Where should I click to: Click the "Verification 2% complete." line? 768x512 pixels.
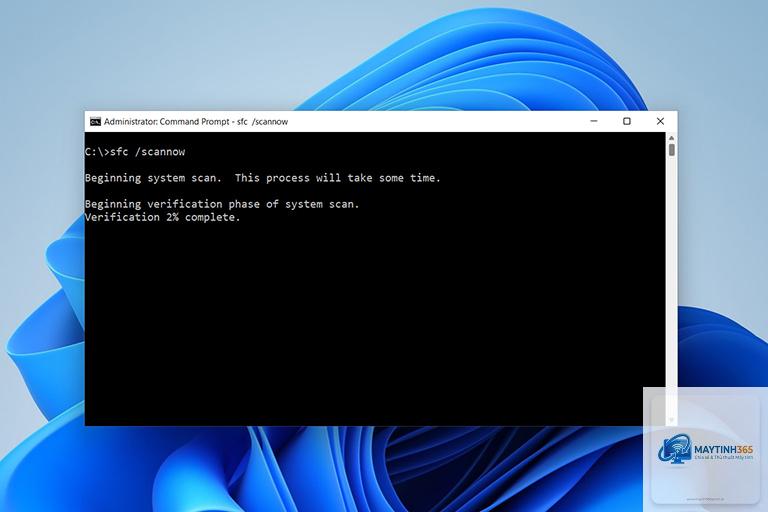[163, 217]
